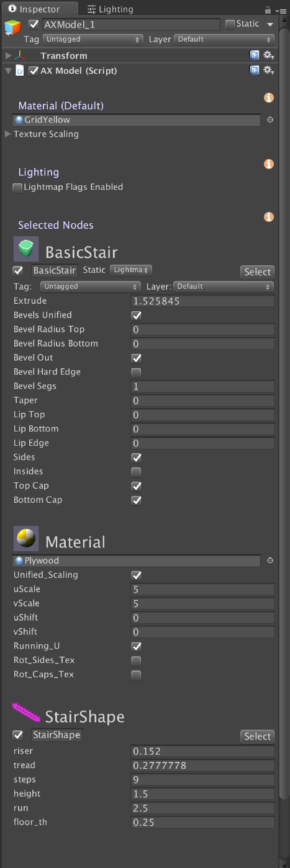Open AX Model script gear settings
Image resolution: width=290 pixels, height=868 pixels.
pyautogui.click(x=268, y=70)
